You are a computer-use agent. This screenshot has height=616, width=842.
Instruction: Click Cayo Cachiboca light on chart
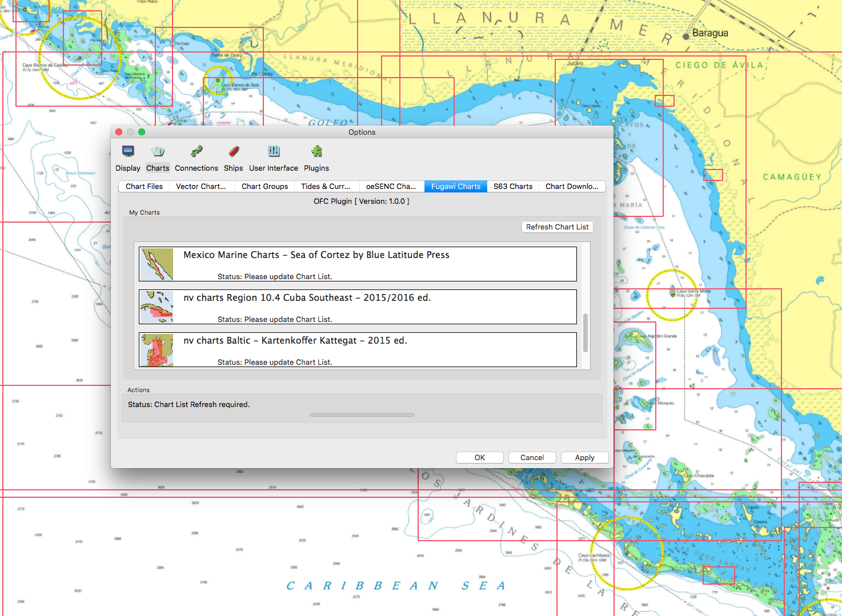point(627,554)
